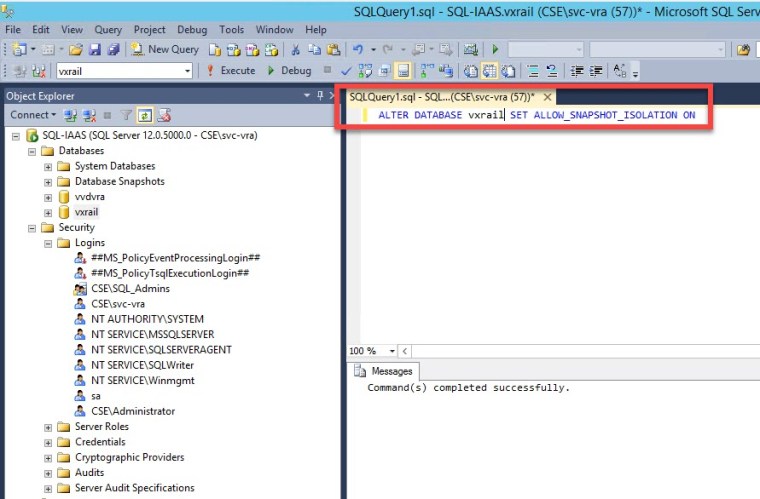This screenshot has width=760, height=499.
Task: Click the Save All icon
Action: tap(113, 49)
